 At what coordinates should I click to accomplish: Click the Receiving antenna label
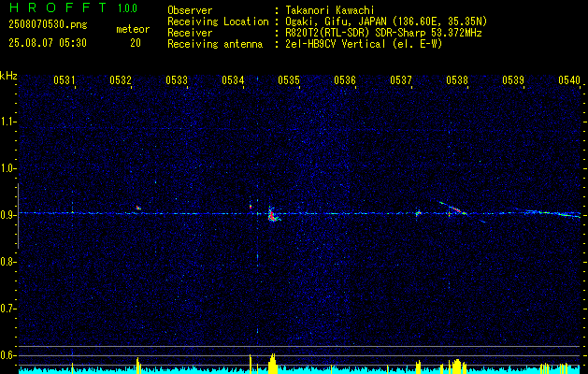coord(215,44)
